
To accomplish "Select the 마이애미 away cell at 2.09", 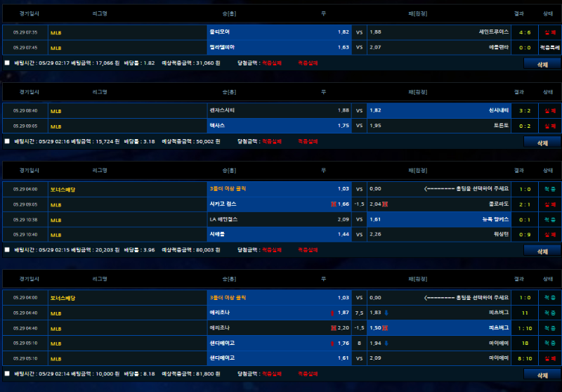I will 438,358.
